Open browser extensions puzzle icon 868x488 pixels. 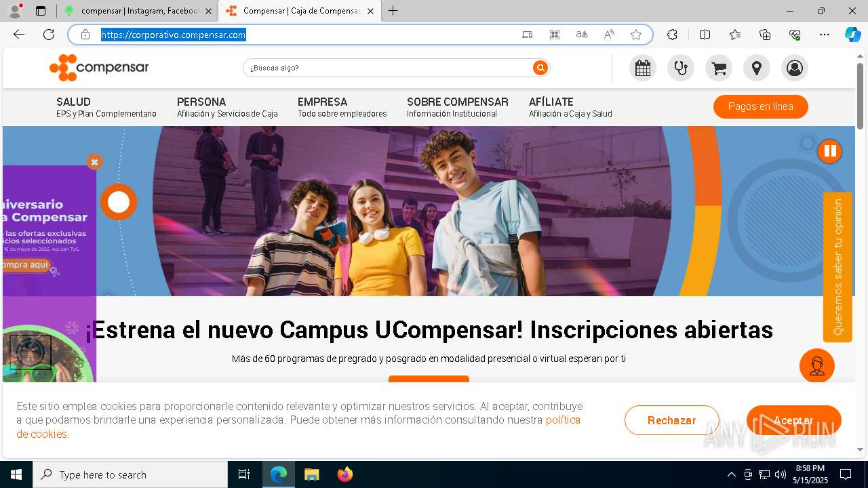click(x=672, y=35)
